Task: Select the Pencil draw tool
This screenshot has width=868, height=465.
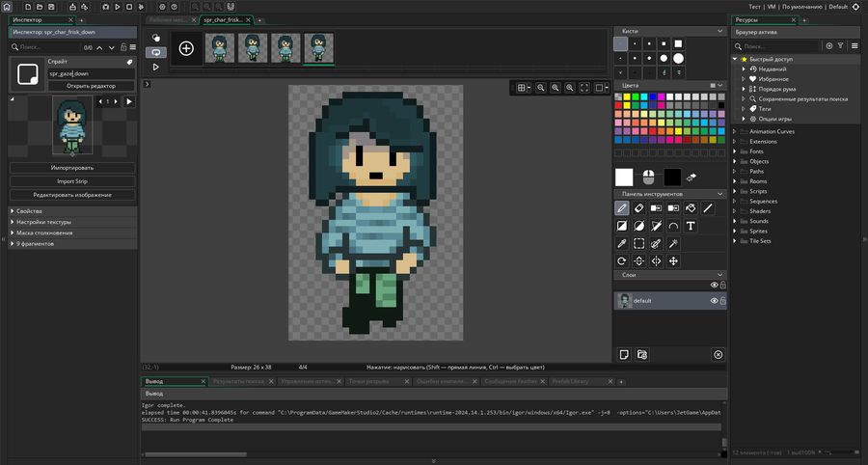Action: pos(622,208)
